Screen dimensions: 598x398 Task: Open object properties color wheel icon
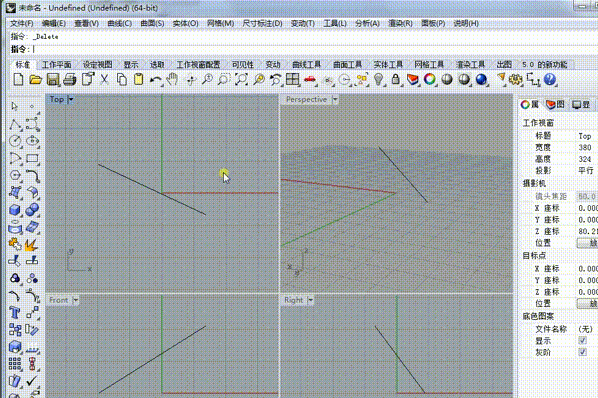coord(430,79)
